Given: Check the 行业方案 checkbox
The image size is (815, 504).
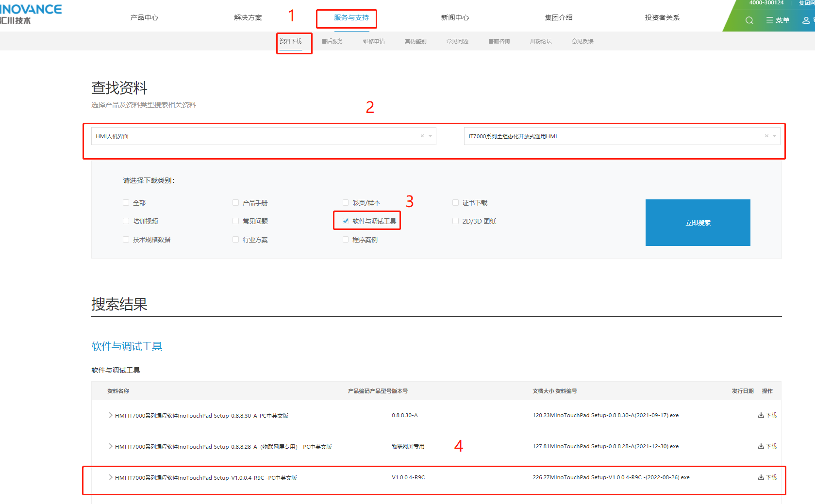Looking at the screenshot, I should [236, 240].
